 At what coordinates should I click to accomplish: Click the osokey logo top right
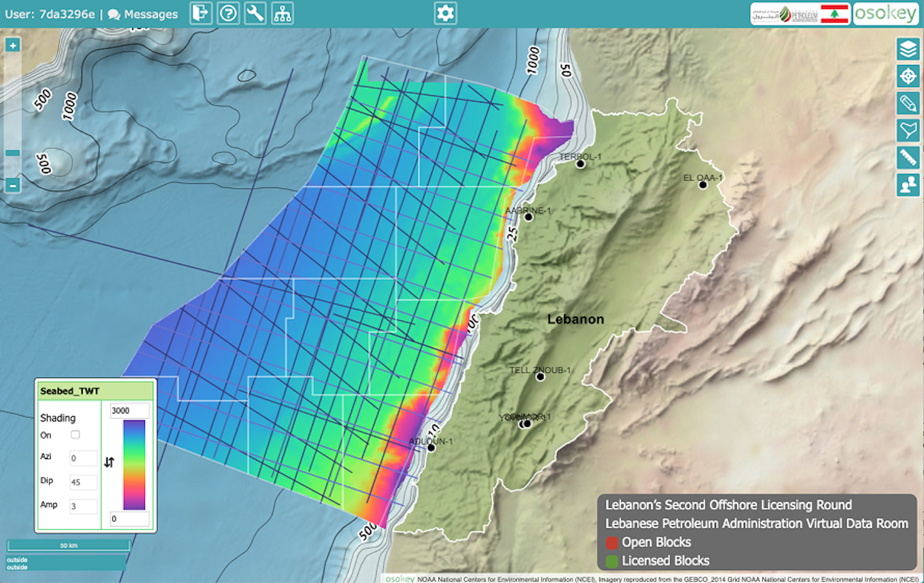pyautogui.click(x=886, y=12)
